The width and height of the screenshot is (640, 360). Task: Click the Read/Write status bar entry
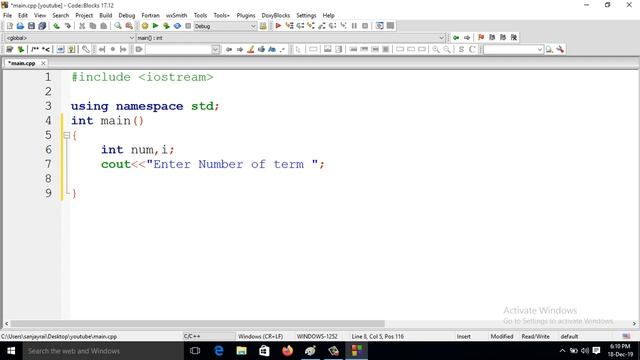pos(536,336)
